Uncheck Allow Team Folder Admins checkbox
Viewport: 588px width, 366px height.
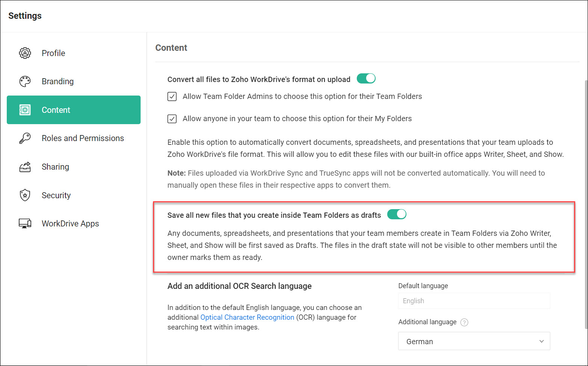click(172, 97)
